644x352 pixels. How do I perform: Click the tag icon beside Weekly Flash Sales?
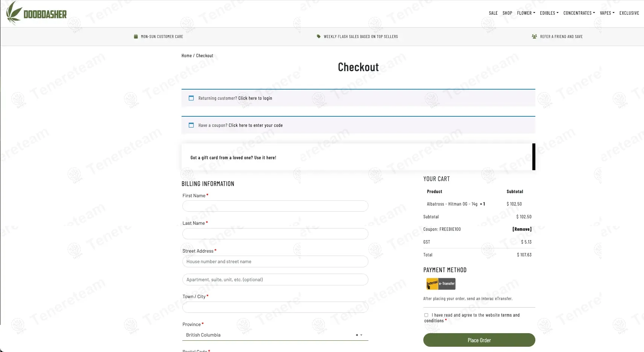[x=319, y=37]
